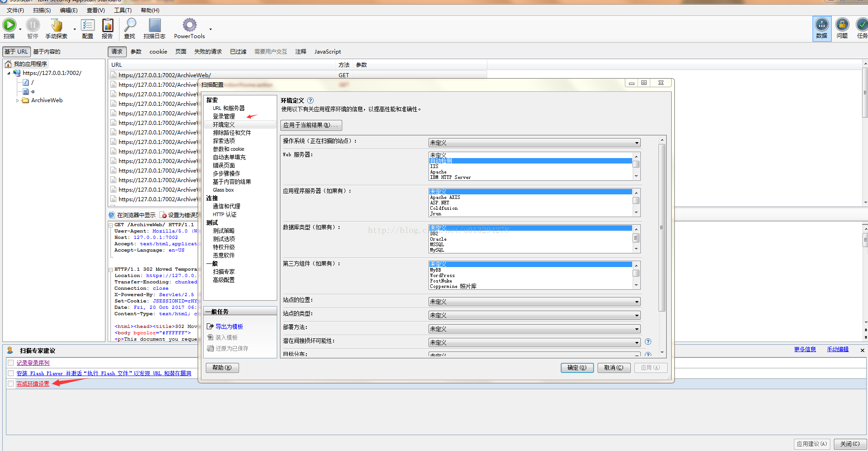
Task: Switch to the issues view lock icon
Action: [x=842, y=25]
